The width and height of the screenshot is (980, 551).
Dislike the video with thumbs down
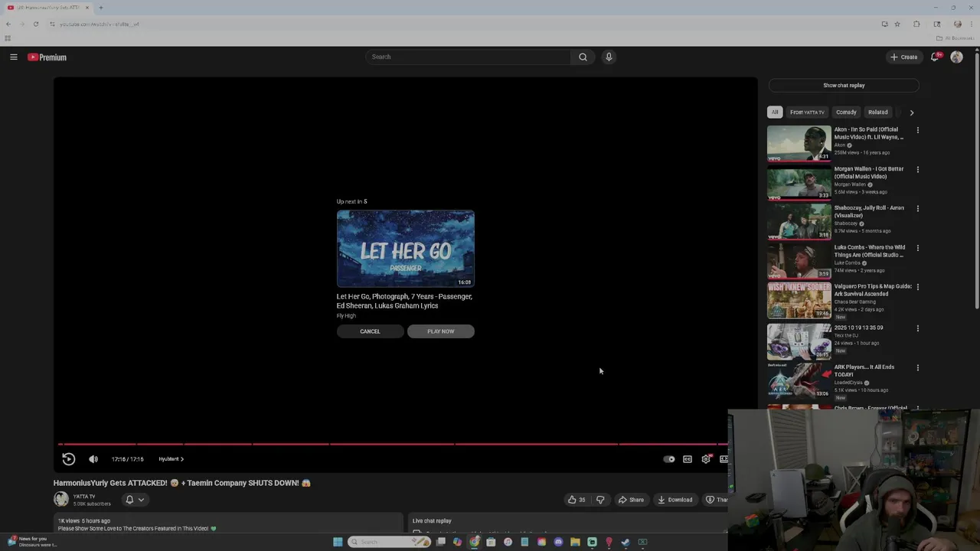coord(600,500)
